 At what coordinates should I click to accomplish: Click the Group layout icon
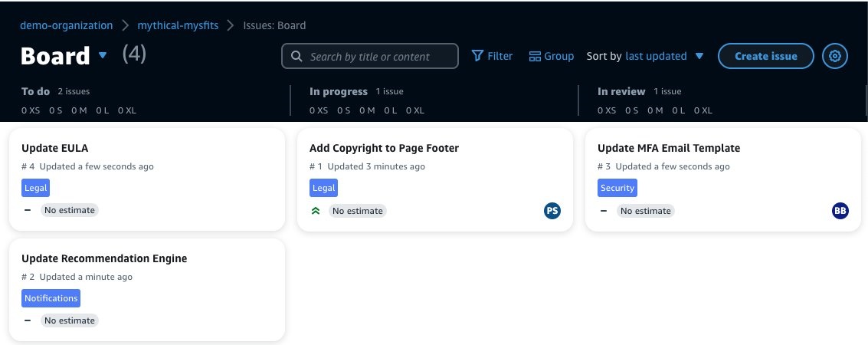[x=535, y=57]
